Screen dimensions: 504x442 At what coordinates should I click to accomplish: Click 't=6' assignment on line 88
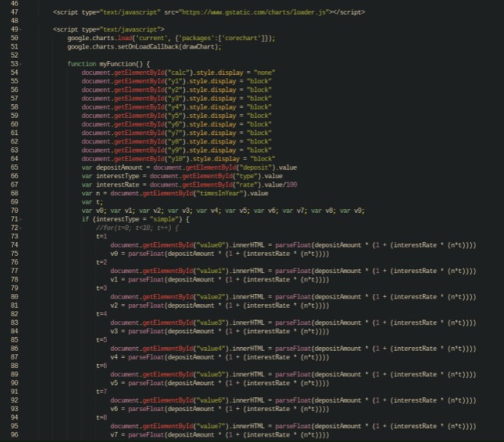coord(102,366)
